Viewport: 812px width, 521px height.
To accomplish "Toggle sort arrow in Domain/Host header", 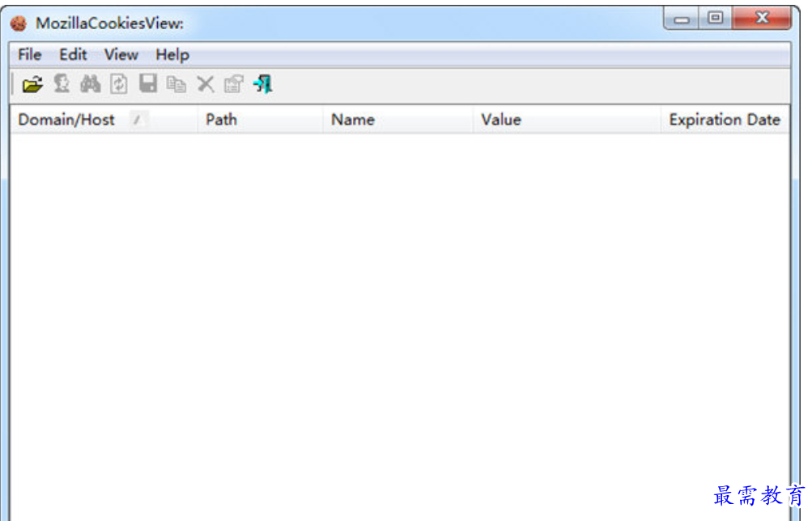I will [138, 120].
